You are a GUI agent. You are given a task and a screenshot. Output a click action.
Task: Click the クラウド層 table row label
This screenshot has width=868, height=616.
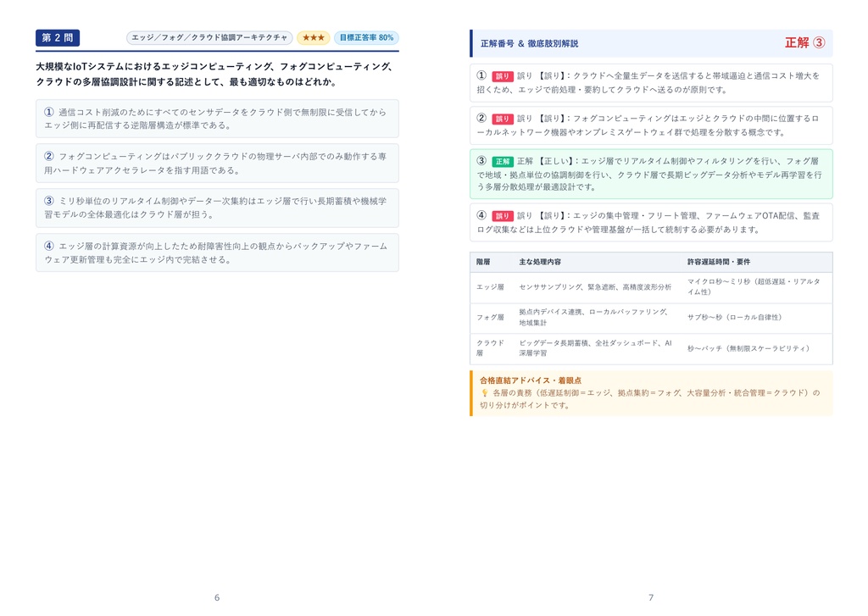pos(491,348)
